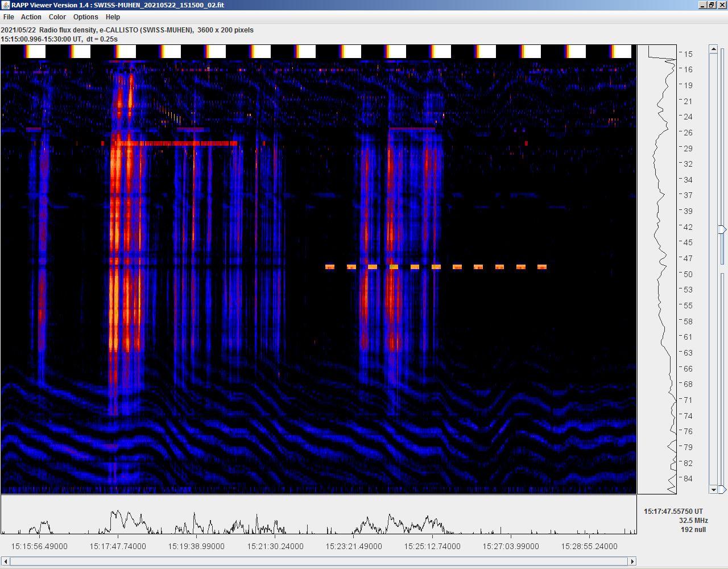Click time label 15:23:21.49000
Image resolution: width=728 pixels, height=569 pixels.
click(x=354, y=546)
